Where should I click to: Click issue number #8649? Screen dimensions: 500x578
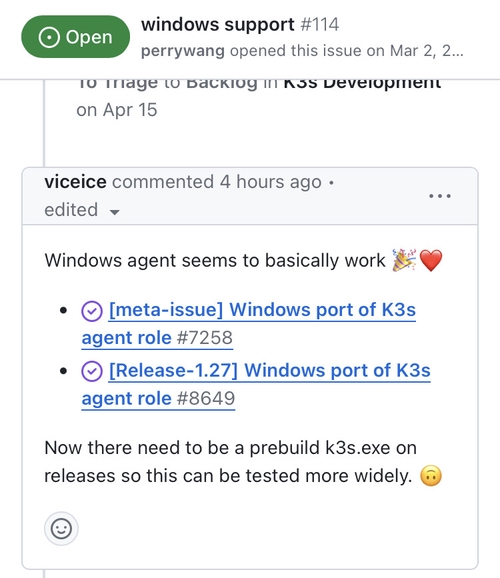206,398
